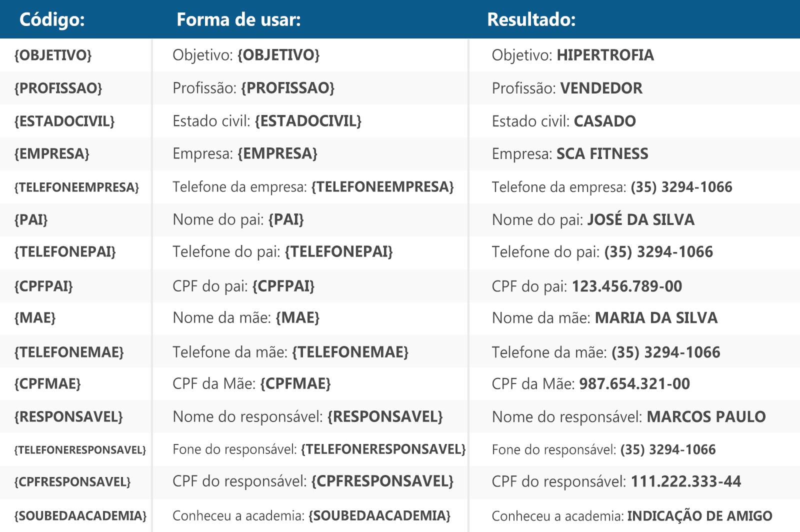Viewport: 800px width, 532px height.
Task: Click the Resultado: column header
Action: pos(531,19)
